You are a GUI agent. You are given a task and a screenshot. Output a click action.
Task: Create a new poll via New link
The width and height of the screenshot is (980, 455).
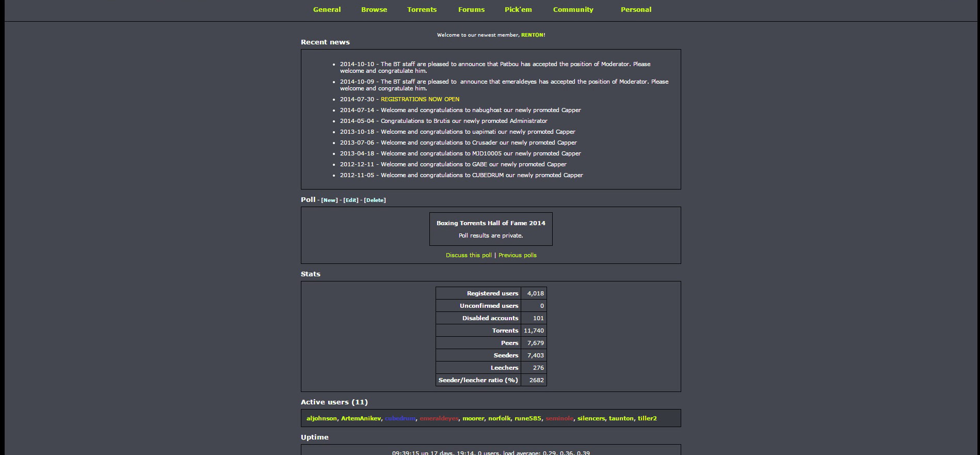coord(329,200)
